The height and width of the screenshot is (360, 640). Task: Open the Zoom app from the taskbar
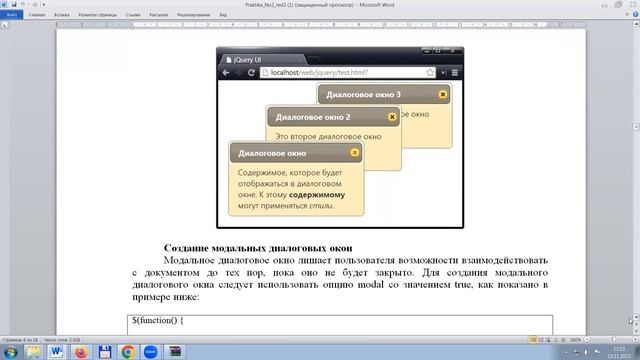tap(151, 352)
